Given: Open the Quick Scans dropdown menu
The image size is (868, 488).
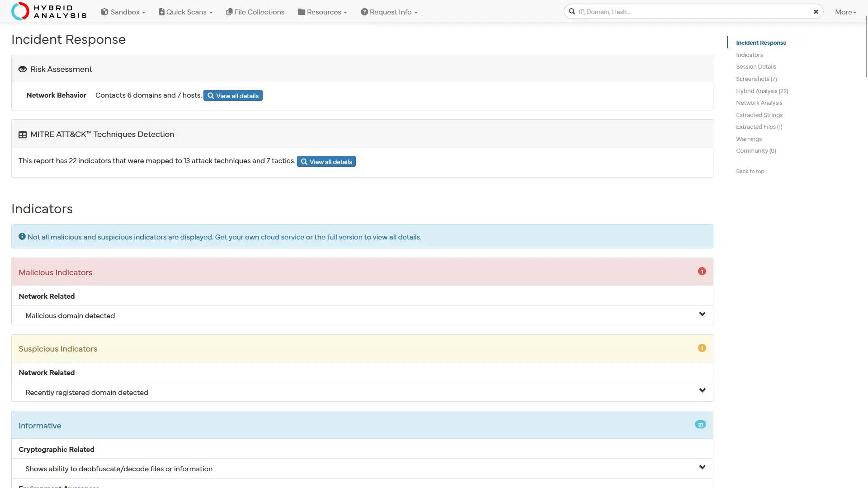Looking at the screenshot, I should tap(186, 12).
